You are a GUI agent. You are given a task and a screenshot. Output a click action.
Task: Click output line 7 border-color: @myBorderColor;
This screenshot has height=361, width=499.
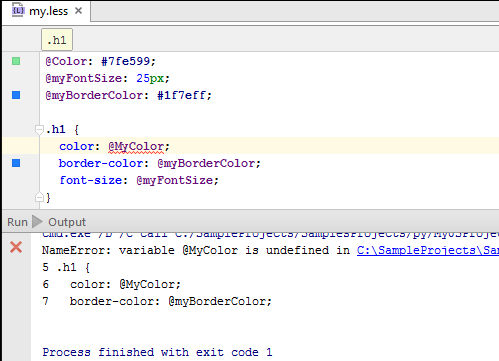(x=157, y=301)
